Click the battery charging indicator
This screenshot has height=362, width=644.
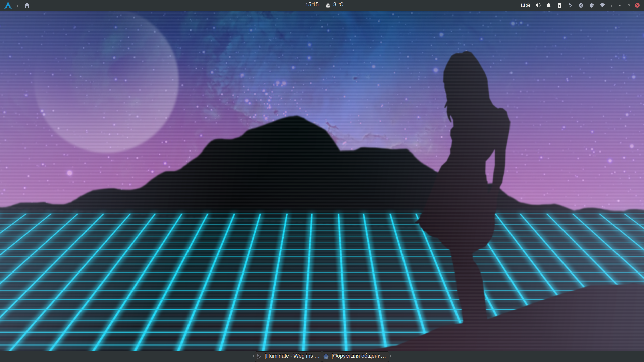559,5
